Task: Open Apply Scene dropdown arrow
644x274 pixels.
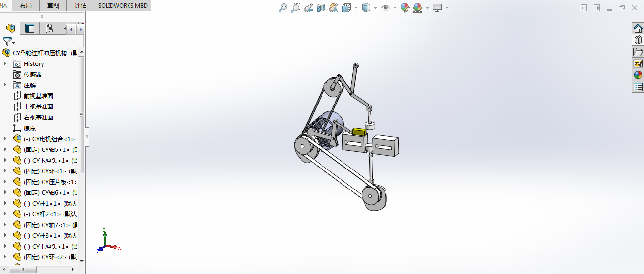Action: coord(427,8)
